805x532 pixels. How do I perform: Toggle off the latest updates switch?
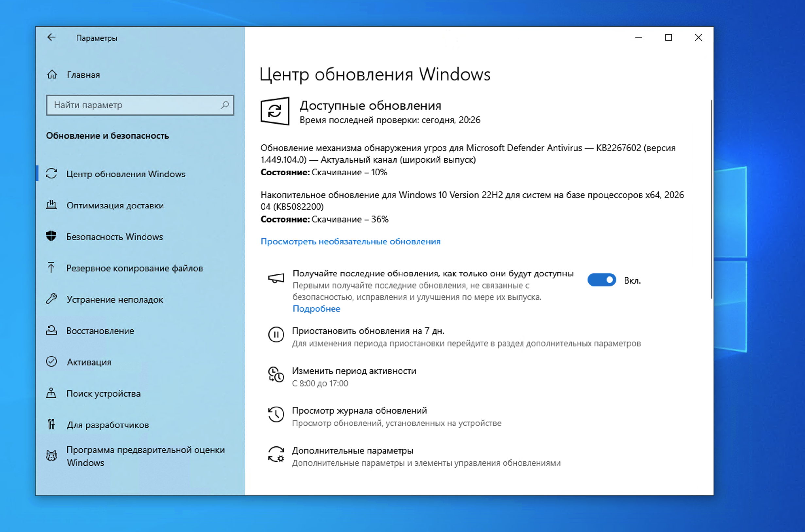point(601,280)
